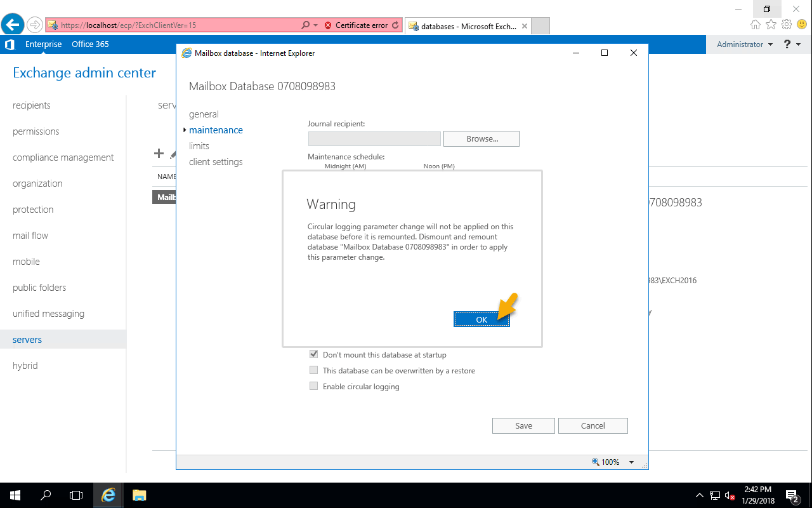Open a new browser tab
The image size is (812, 508).
pyautogui.click(x=540, y=26)
